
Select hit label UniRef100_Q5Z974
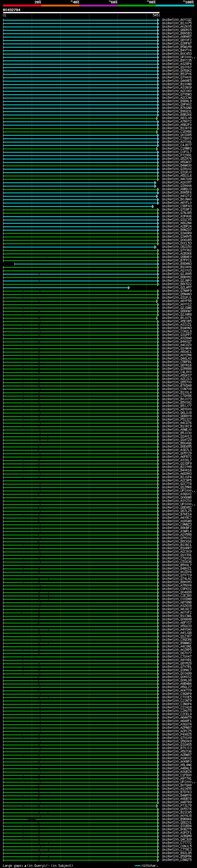point(177,159)
